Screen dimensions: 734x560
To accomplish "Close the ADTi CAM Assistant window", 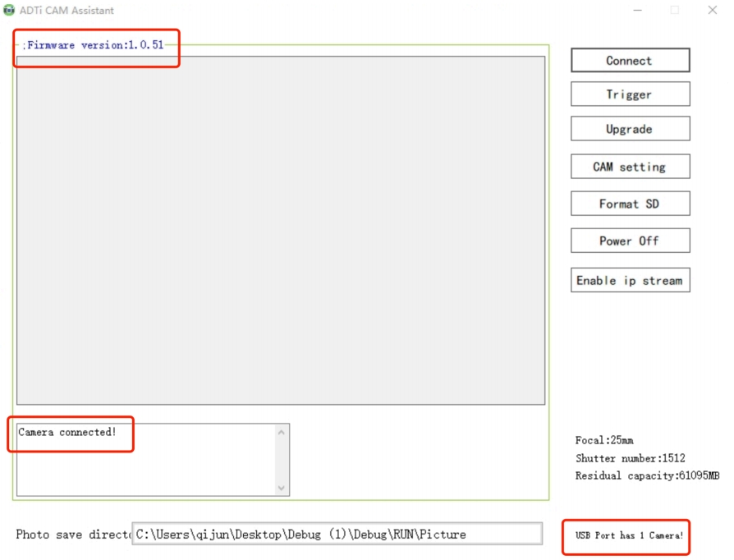I will (712, 11).
